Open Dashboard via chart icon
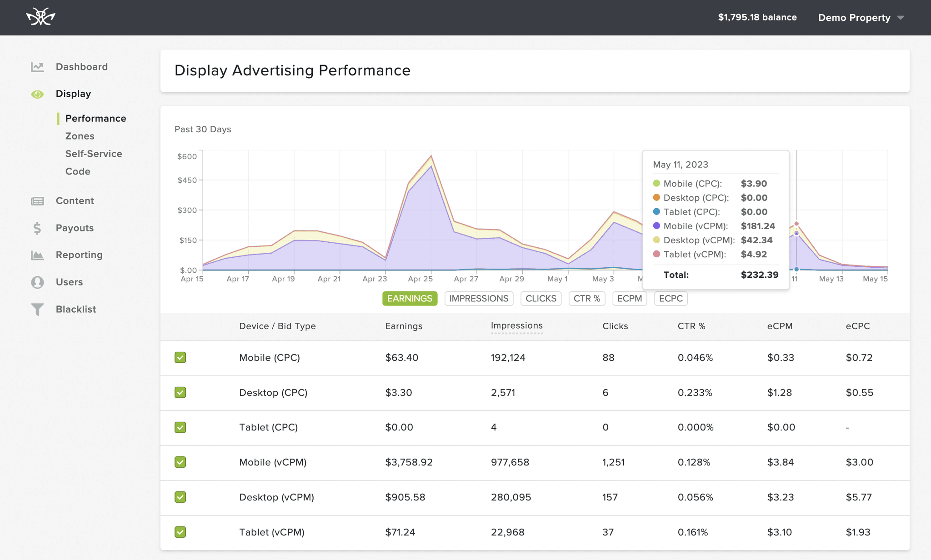Screen dimensions: 931x560 pos(37,67)
